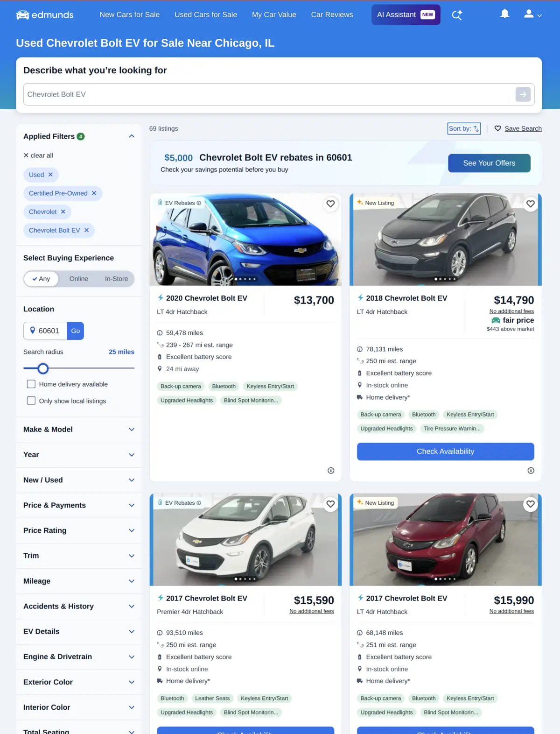Expand Exterior Color filter
The image size is (560, 734).
pyautogui.click(x=79, y=682)
